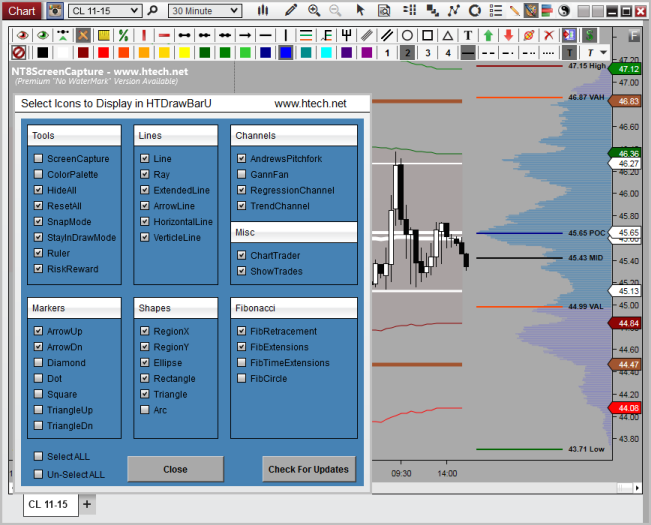Click the screen capture camera icon

click(54, 10)
